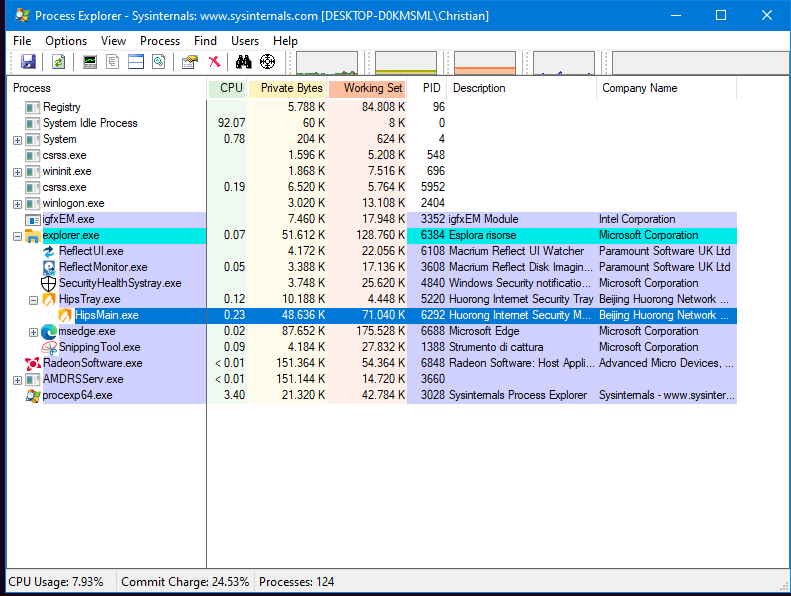This screenshot has height=596, width=791.
Task: Expand the msedge.exe process node
Action: pyautogui.click(x=33, y=332)
